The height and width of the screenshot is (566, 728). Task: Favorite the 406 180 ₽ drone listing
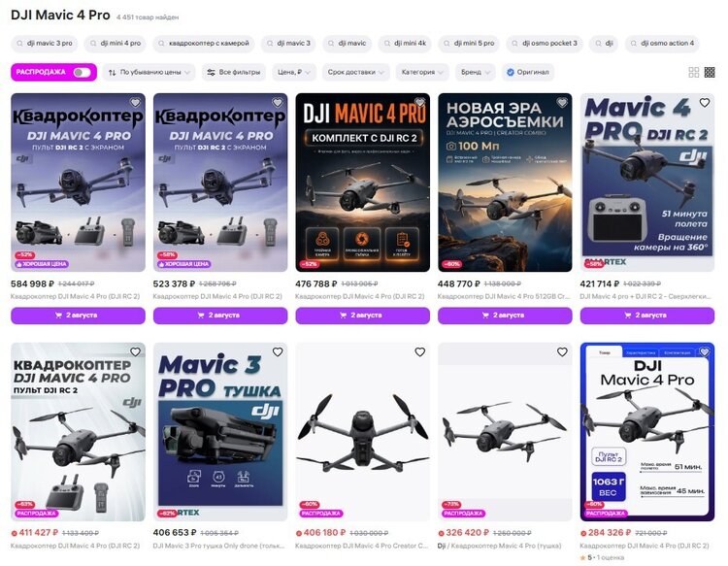click(419, 352)
